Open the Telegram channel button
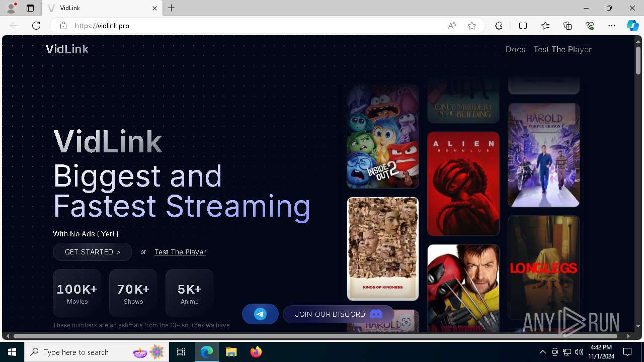 tap(260, 314)
